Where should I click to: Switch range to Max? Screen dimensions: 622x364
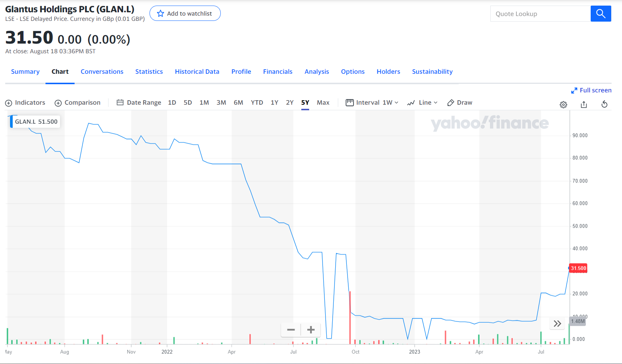coord(323,102)
